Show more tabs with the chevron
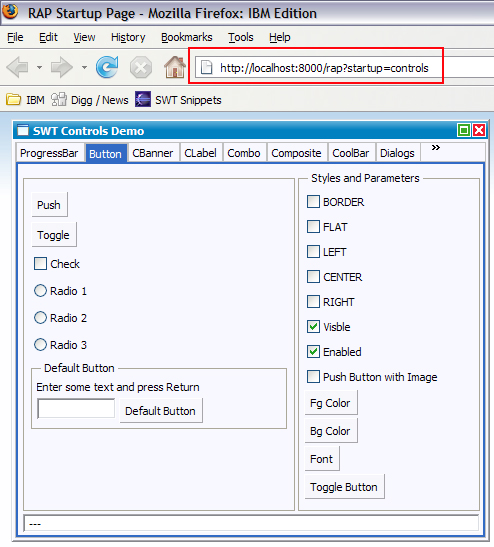Viewport: 494px width, 547px height. (436, 148)
